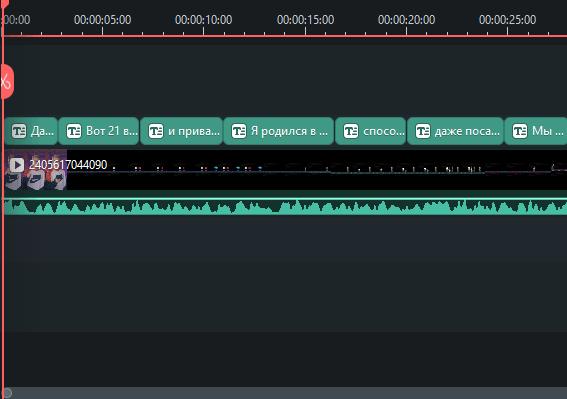Select the 'спосо...' subtitle clip

(x=371, y=131)
